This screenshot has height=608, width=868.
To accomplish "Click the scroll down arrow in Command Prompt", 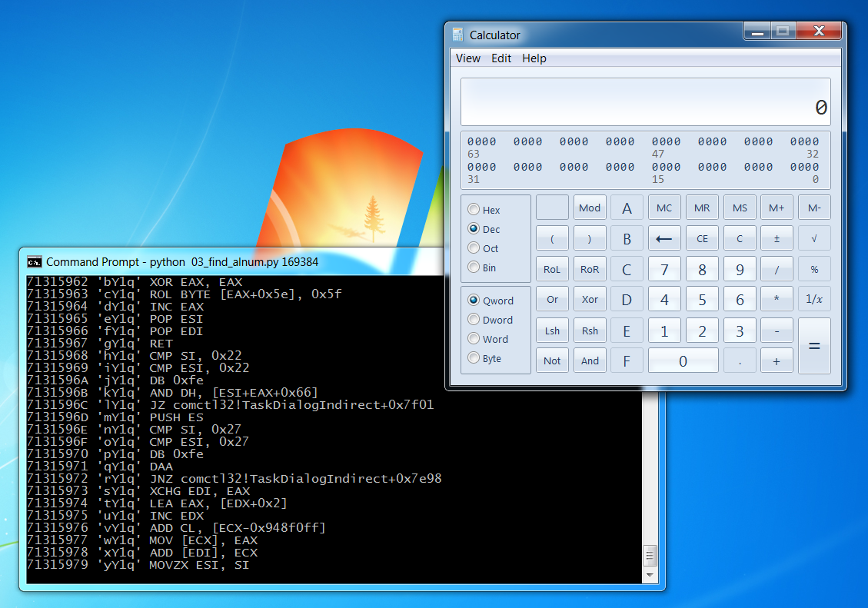I will [x=650, y=576].
